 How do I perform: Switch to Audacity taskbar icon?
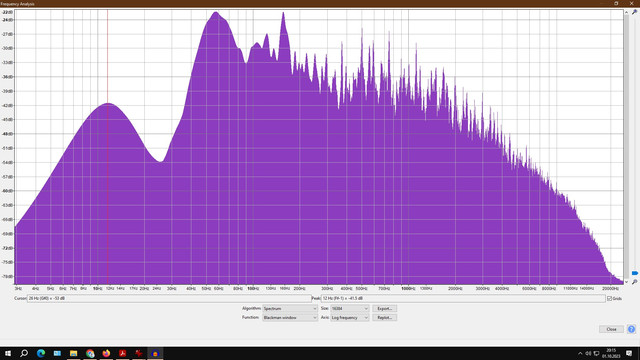(x=155, y=353)
